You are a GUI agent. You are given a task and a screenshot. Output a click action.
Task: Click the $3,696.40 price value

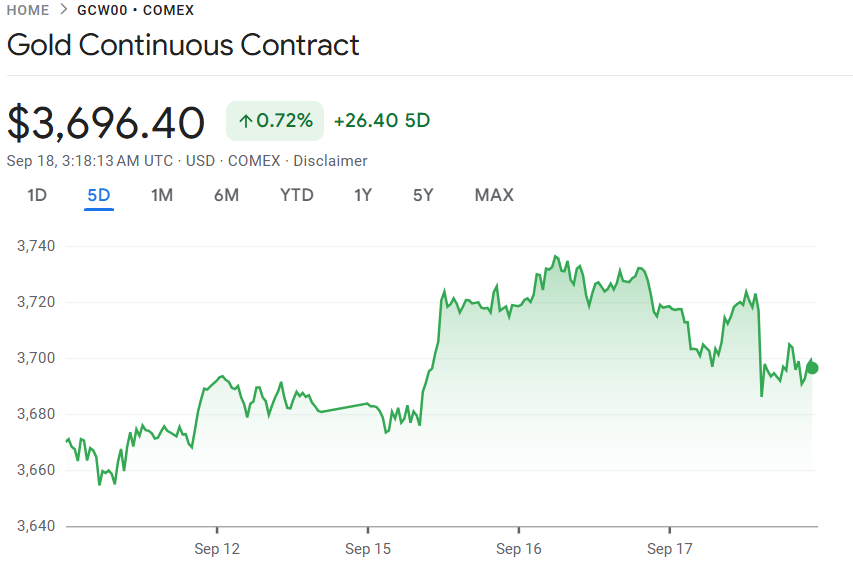point(106,123)
